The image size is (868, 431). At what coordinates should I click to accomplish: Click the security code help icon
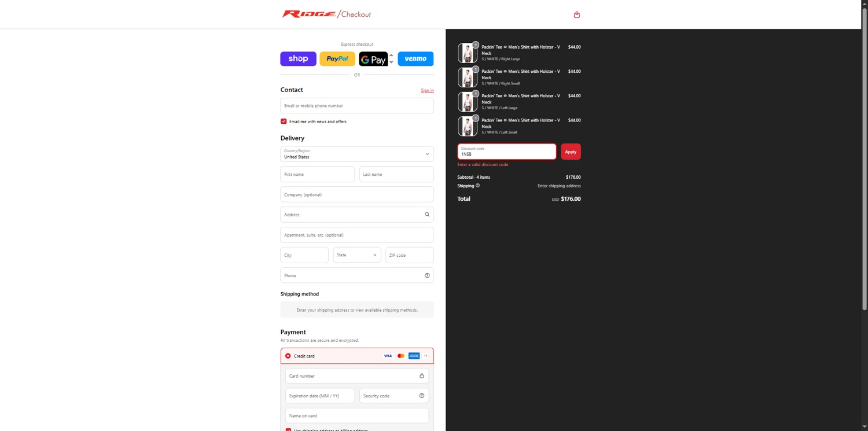coord(422,396)
